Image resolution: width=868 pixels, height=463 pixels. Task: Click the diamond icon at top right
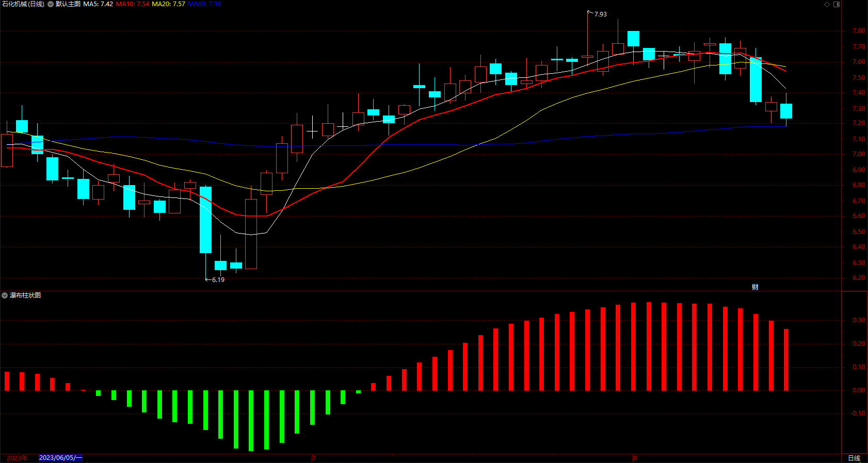click(827, 4)
